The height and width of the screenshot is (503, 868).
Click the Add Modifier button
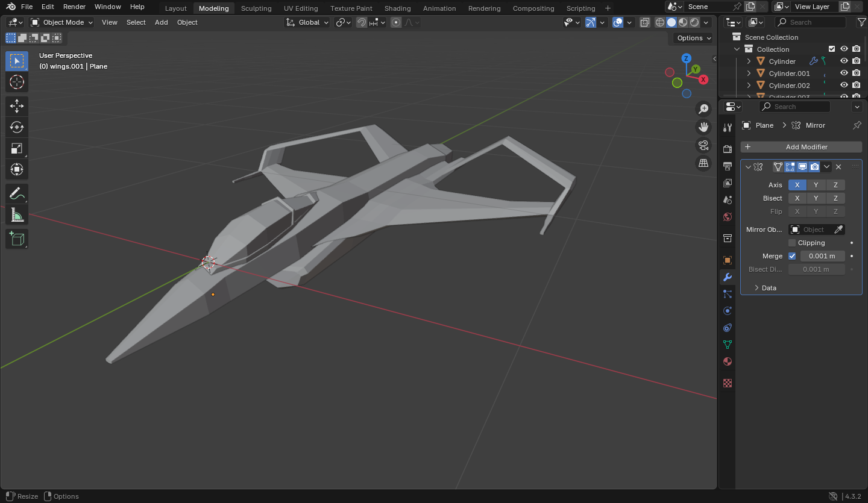[x=801, y=147]
